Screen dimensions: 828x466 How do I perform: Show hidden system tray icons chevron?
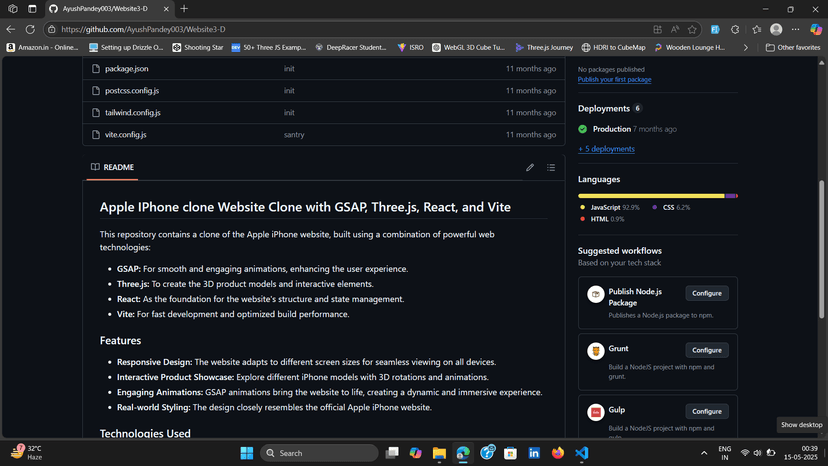(704, 453)
